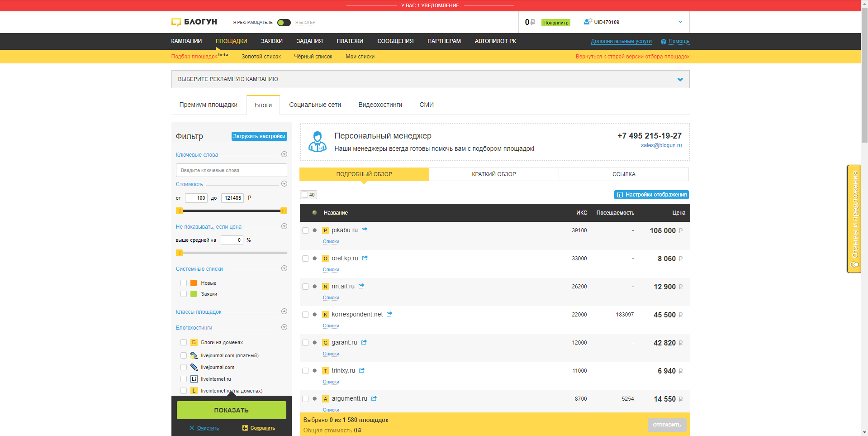Open the UID470109 account dropdown arrow
The image size is (868, 436).
(x=680, y=22)
